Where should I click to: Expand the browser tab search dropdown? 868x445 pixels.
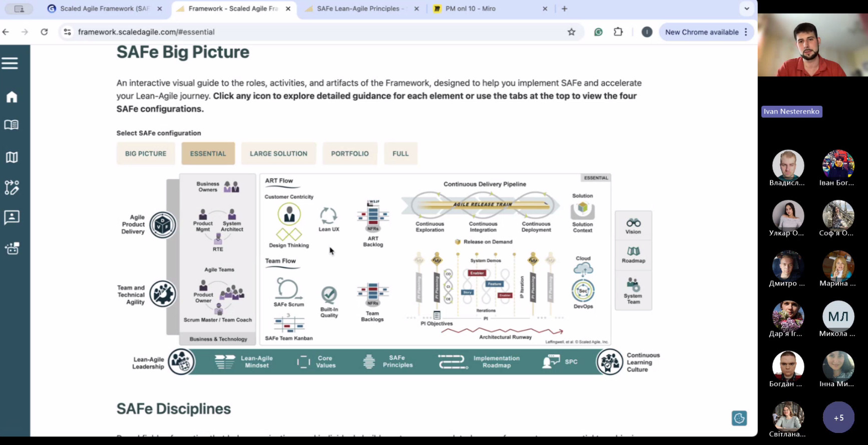(746, 9)
